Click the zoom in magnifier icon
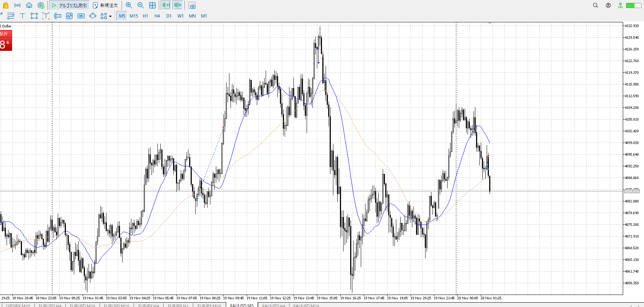This screenshot has height=307, width=644. tap(129, 5)
